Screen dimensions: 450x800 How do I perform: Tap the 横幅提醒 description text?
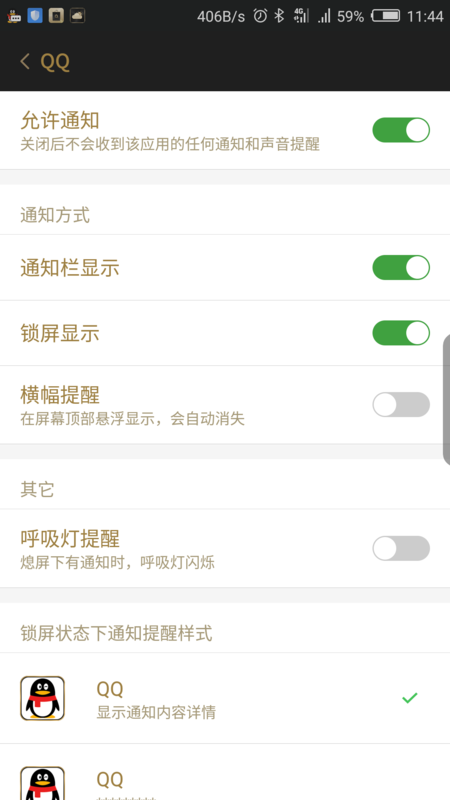[x=133, y=419]
